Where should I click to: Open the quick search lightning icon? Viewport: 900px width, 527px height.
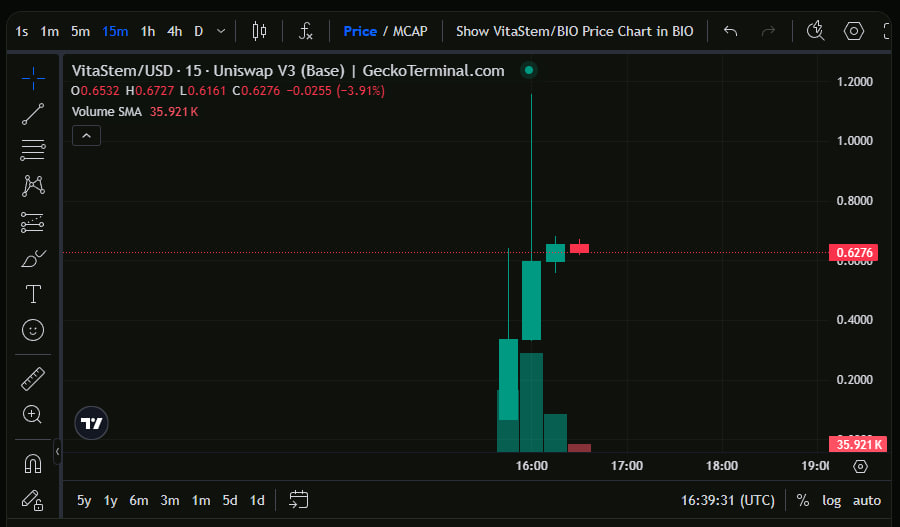(816, 31)
